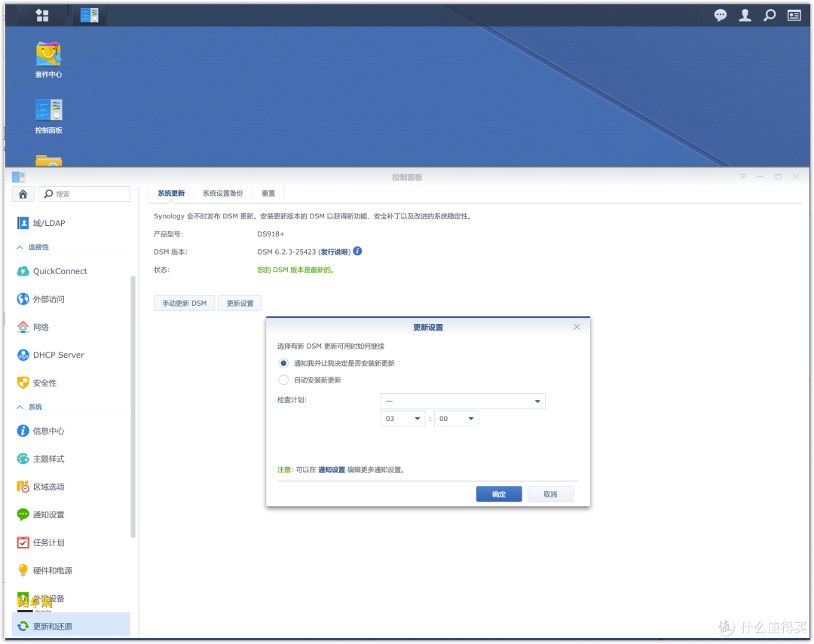The height and width of the screenshot is (644, 814).
Task: Click the 通知设置 link in the note
Action: click(x=331, y=470)
